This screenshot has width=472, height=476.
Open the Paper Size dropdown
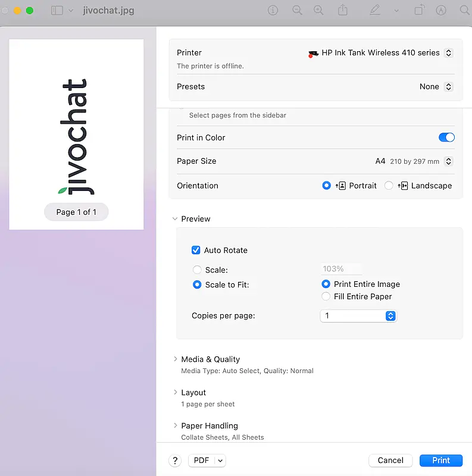tap(449, 161)
